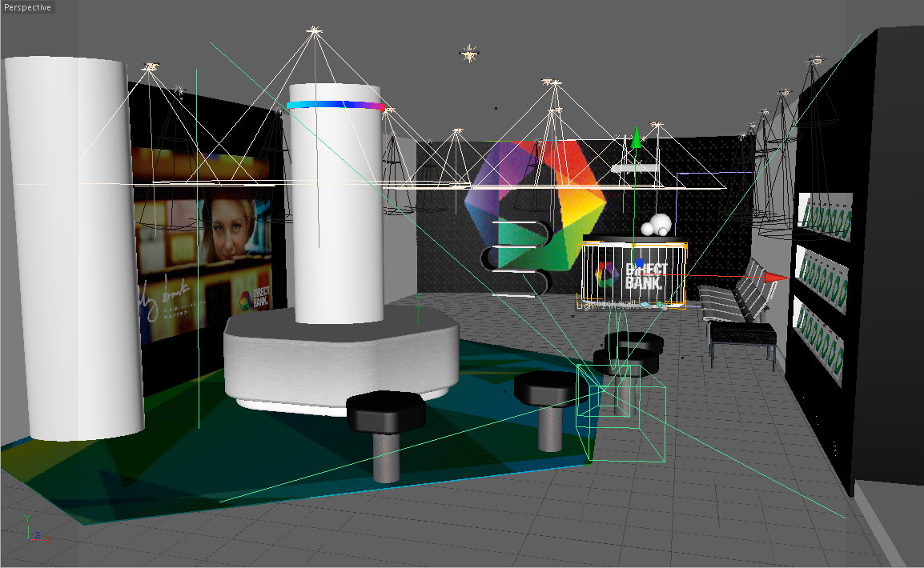
Task: Select the central white cylinder column
Action: pyautogui.click(x=337, y=203)
